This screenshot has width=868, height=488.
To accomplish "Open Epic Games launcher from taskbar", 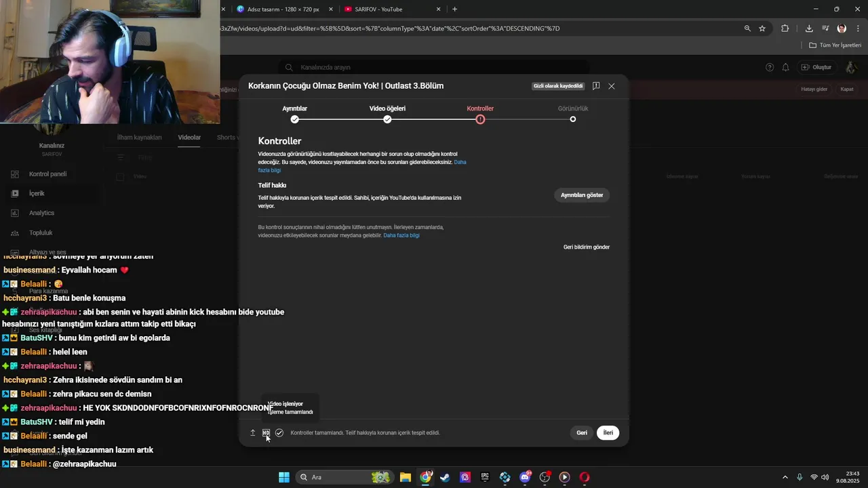I will [x=485, y=477].
